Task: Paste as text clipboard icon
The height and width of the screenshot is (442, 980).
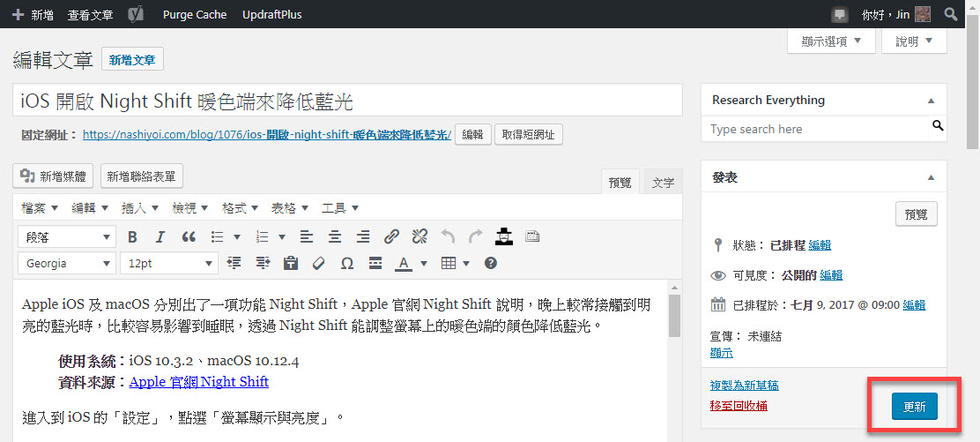Action: coord(291,264)
